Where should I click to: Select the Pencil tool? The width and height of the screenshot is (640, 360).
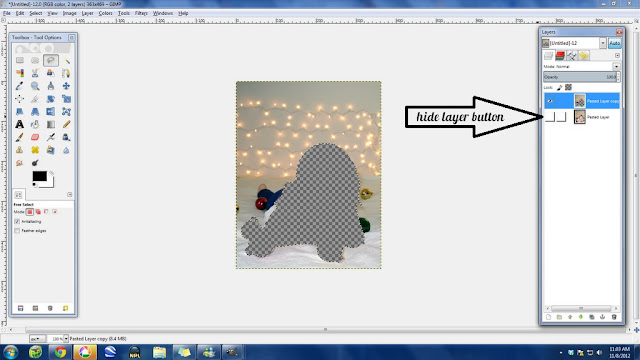[66, 124]
